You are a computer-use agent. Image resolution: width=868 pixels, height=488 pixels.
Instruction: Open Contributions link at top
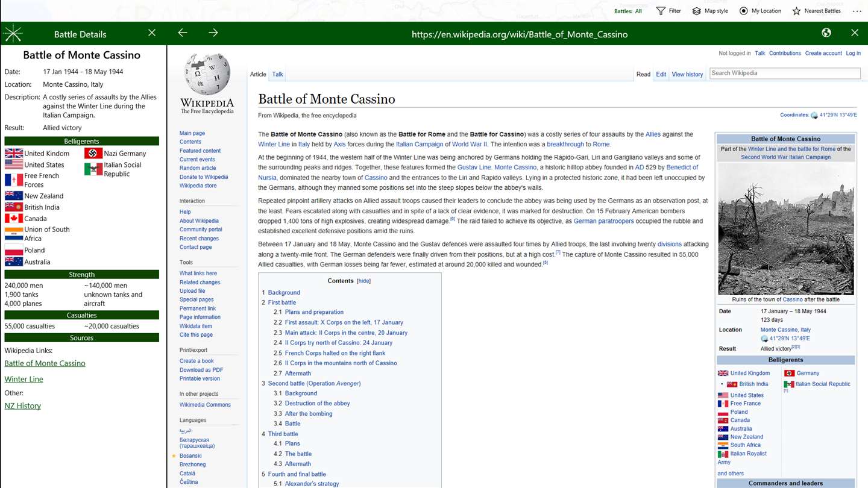point(785,53)
